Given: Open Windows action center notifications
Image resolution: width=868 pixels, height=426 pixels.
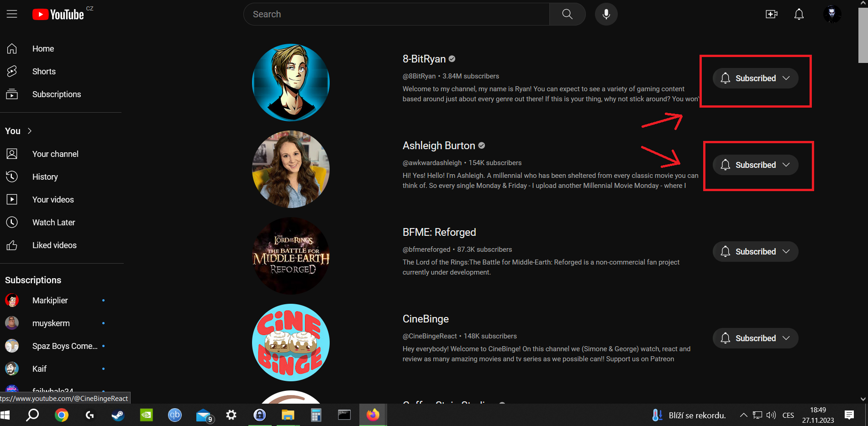Looking at the screenshot, I should [x=849, y=415].
